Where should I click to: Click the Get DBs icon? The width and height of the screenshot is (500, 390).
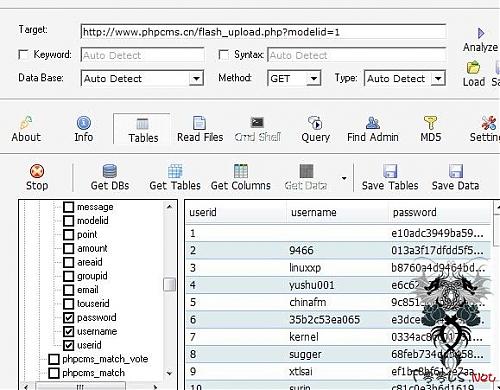pos(110,171)
